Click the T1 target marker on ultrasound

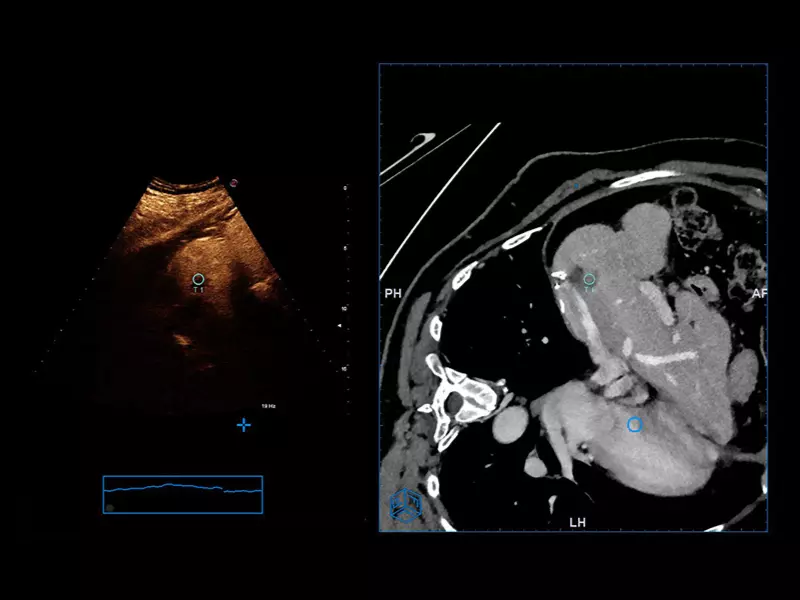198,279
